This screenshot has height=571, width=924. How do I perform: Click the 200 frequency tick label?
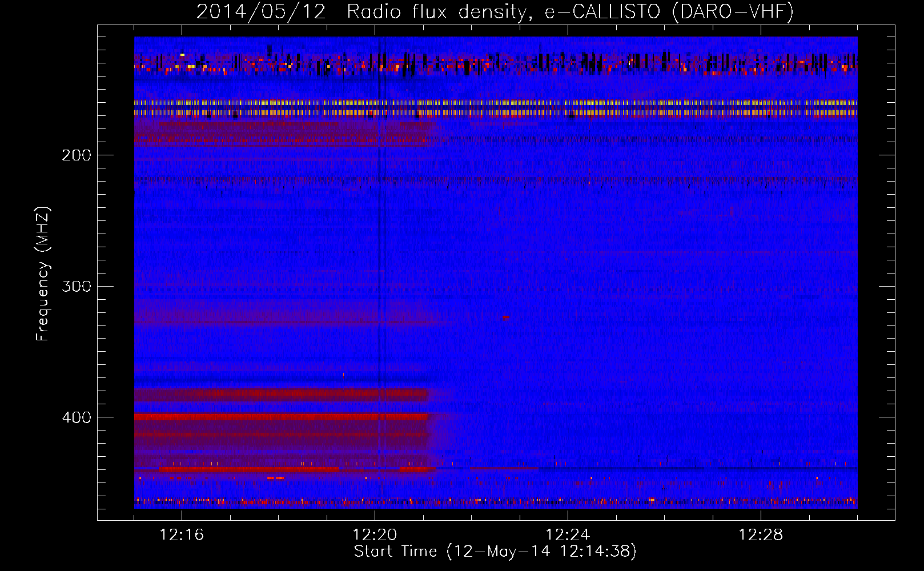77,155
